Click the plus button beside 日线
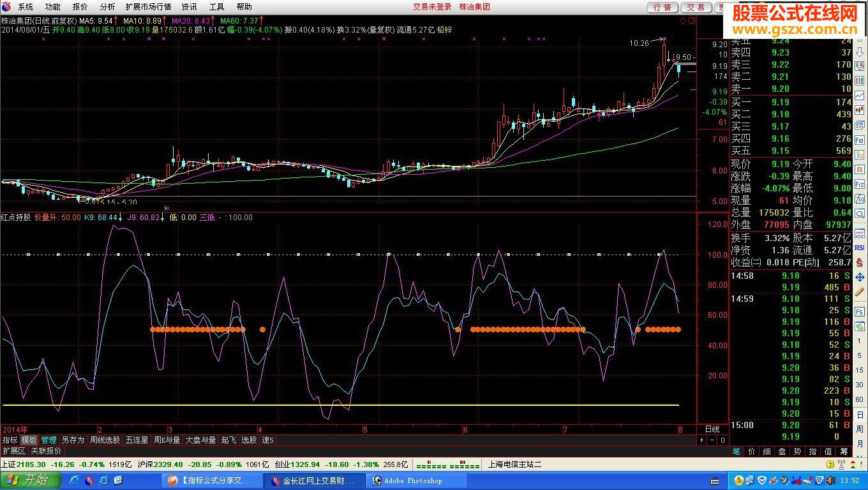 (701, 440)
